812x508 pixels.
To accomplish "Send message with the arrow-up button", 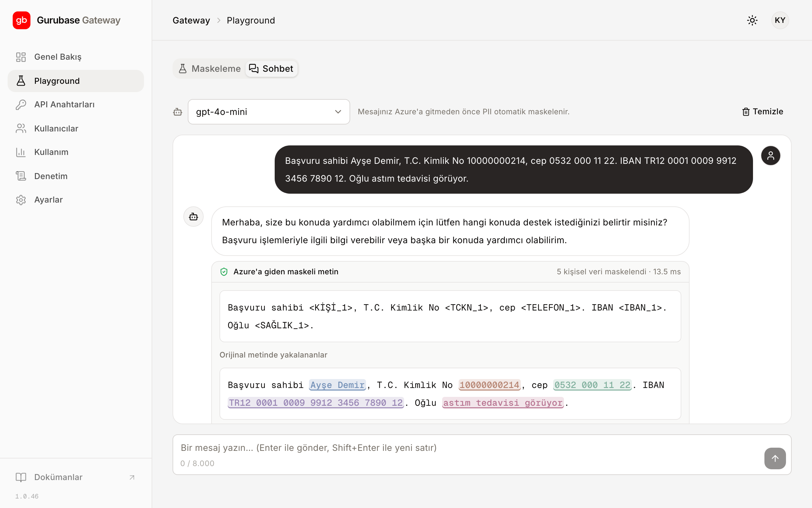I will (775, 458).
